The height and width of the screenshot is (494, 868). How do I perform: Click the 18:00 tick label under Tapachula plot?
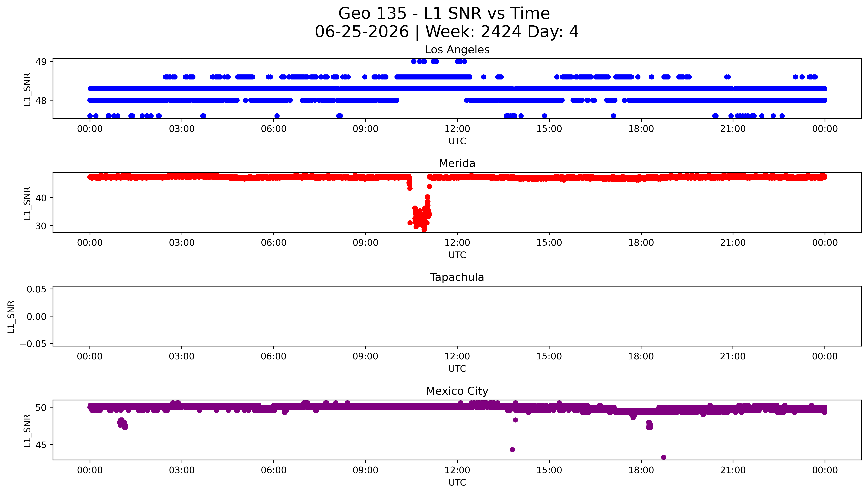pos(641,357)
